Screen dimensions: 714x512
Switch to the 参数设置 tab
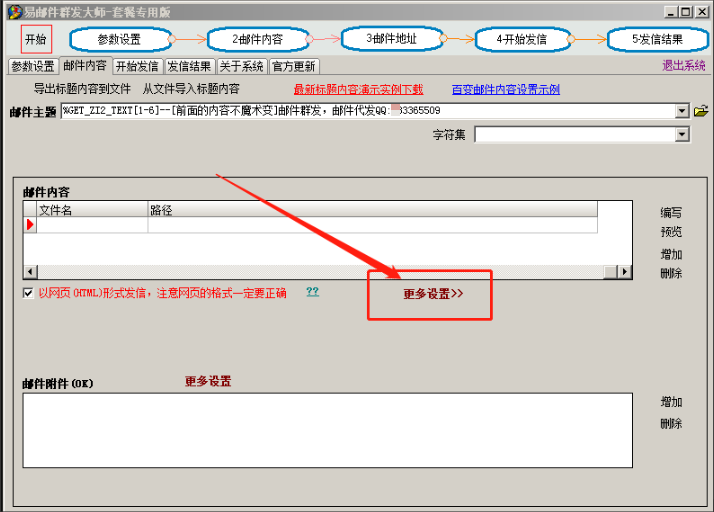33,67
